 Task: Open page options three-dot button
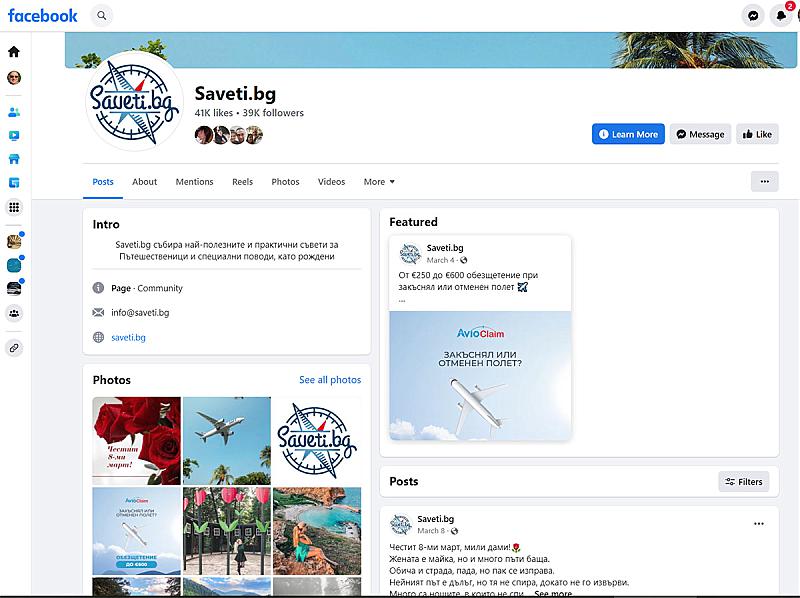(x=764, y=182)
